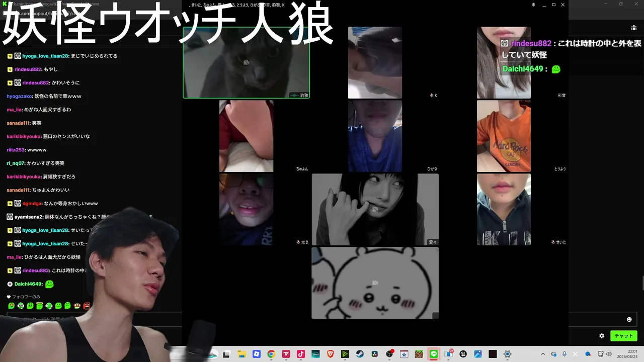Viewport: 644px width, 362px height.
Task: Open riita253's chat profile
Action: pyautogui.click(x=16, y=150)
